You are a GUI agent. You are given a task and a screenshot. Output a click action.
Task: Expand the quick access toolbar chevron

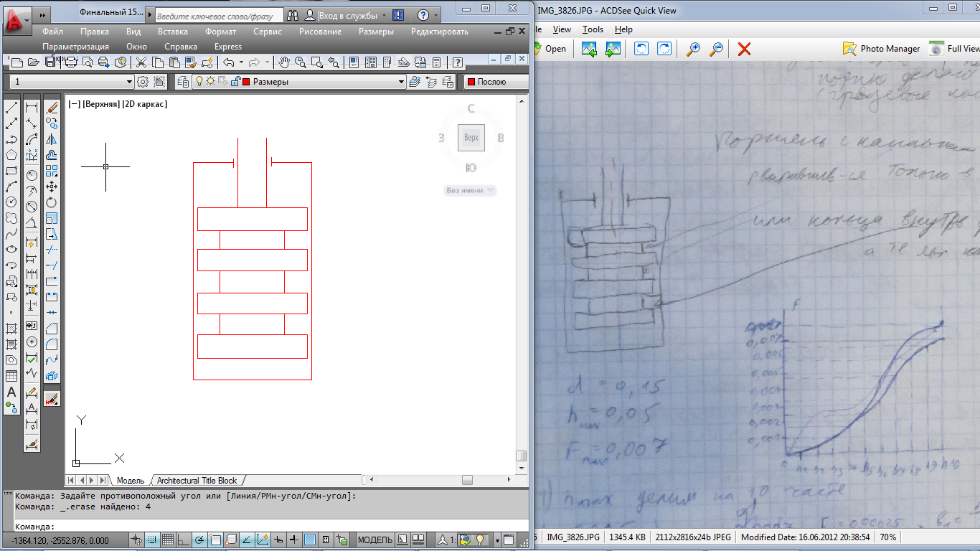(x=42, y=15)
